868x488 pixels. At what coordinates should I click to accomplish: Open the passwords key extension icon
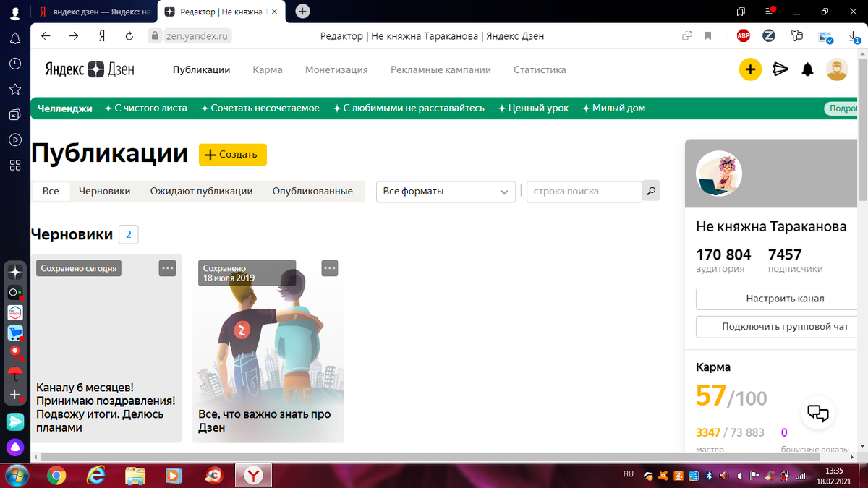click(797, 35)
